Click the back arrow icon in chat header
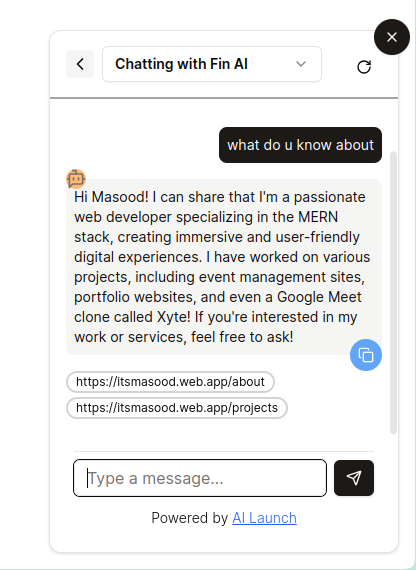Image resolution: width=416 pixels, height=570 pixels. point(80,64)
